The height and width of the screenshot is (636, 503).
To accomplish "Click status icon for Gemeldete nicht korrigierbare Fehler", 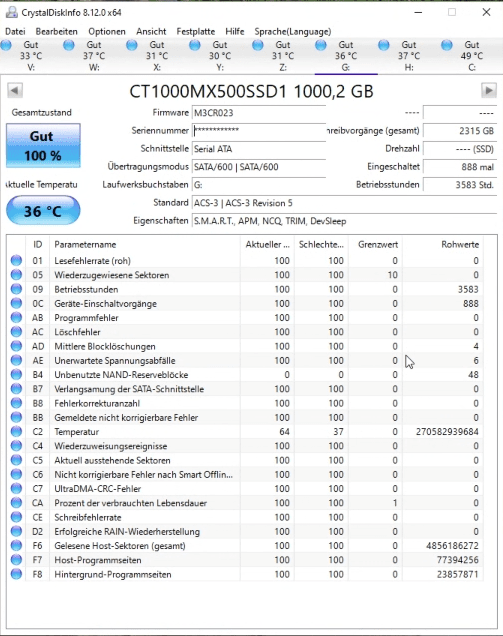I will click(x=16, y=417).
